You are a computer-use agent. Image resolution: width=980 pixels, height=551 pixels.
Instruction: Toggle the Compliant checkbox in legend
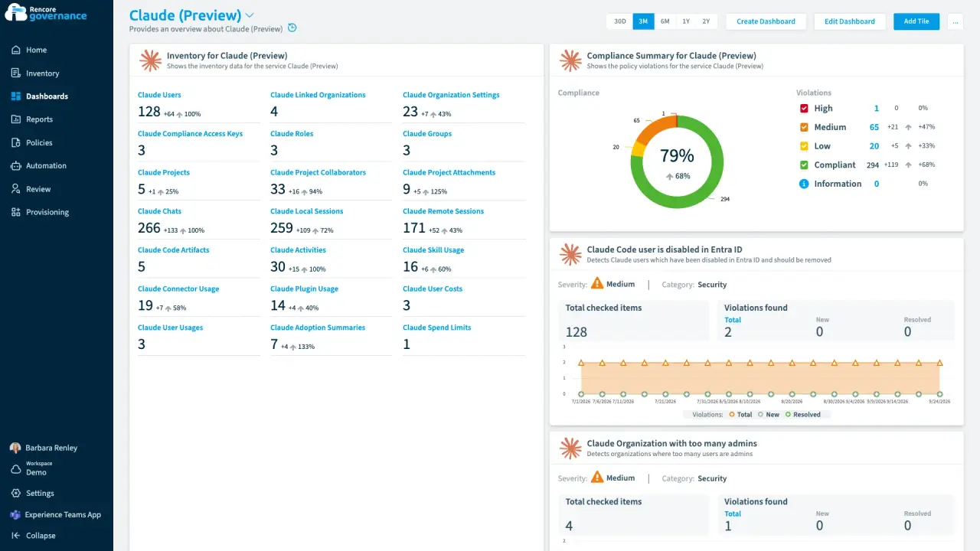pyautogui.click(x=804, y=165)
